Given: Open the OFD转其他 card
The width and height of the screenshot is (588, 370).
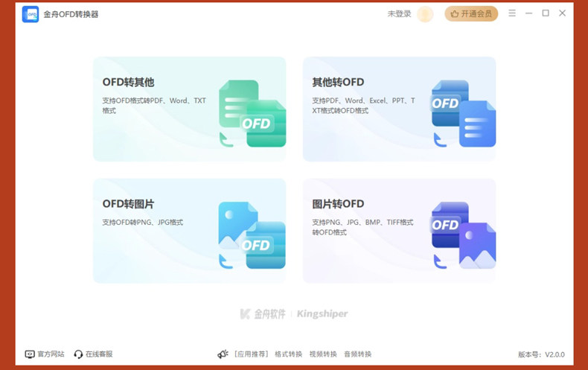Looking at the screenshot, I should (x=189, y=109).
